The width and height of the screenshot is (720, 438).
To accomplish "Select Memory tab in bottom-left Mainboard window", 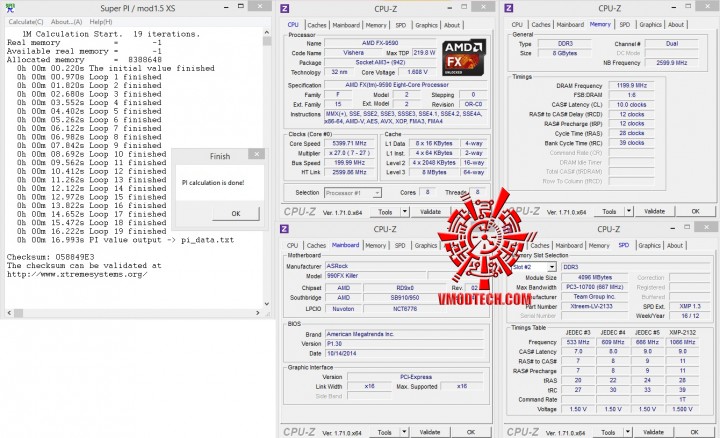I will click(375, 246).
